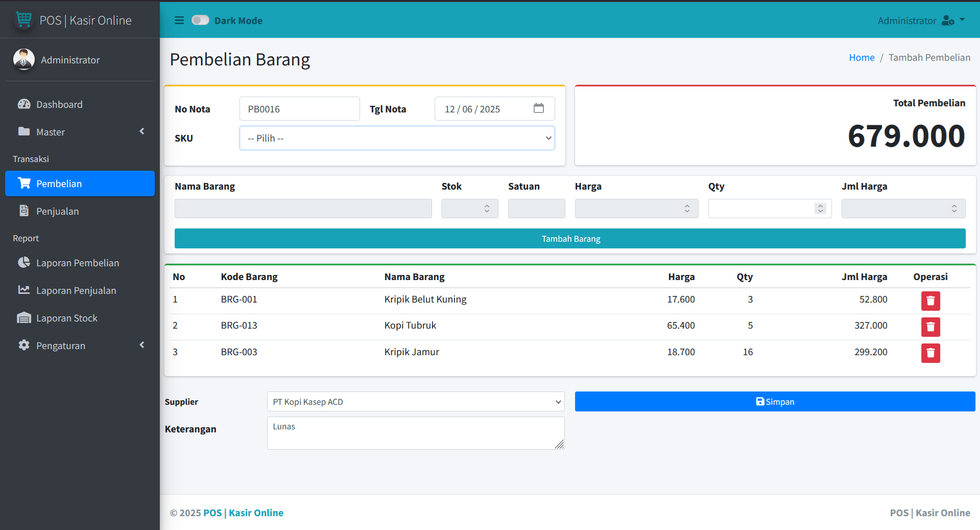
Task: Open the SKU Pilih dropdown
Action: 397,138
